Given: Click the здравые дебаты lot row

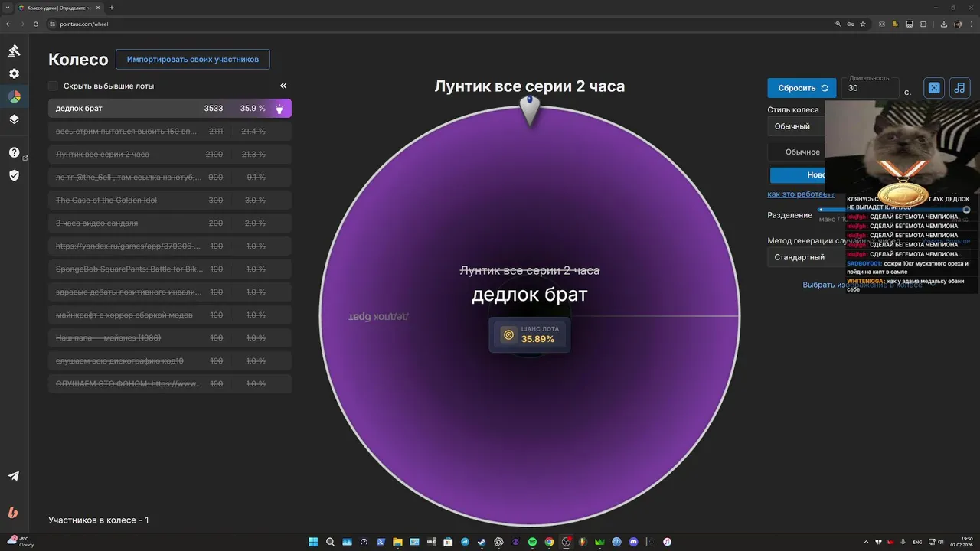Looking at the screenshot, I should [170, 292].
